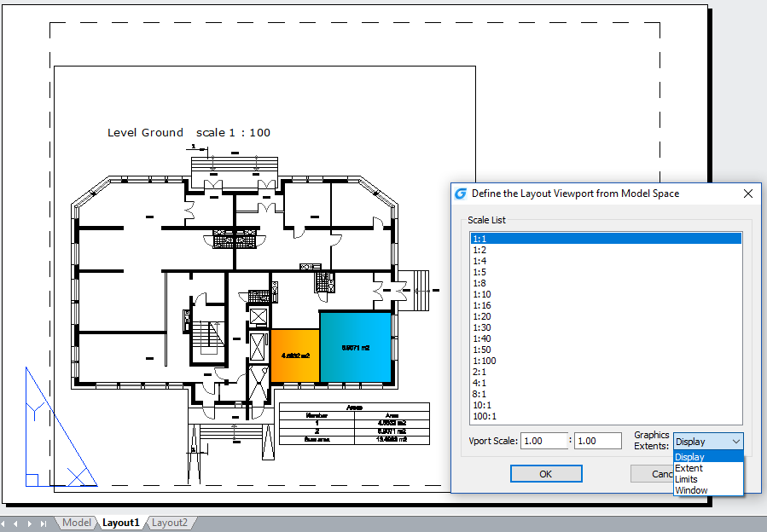Select the 1:2 scale entry
This screenshot has width=767, height=532.
[606, 250]
